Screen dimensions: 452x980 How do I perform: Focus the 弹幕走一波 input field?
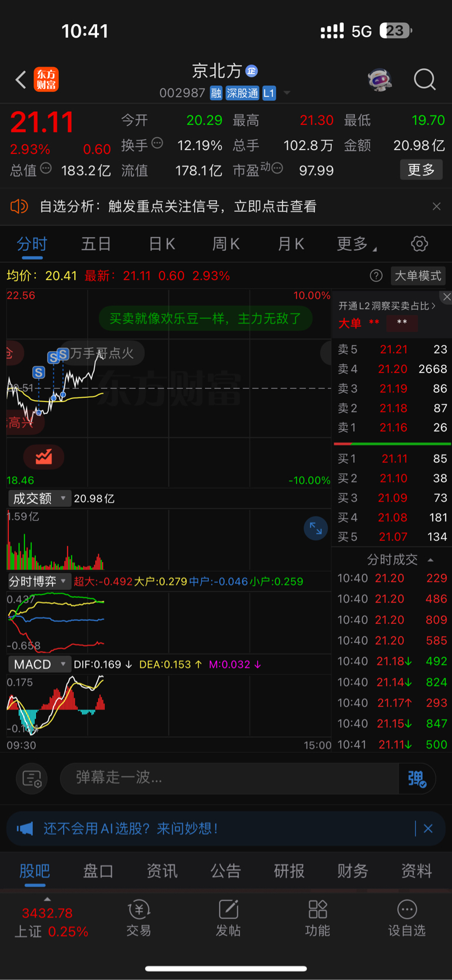[x=230, y=778]
